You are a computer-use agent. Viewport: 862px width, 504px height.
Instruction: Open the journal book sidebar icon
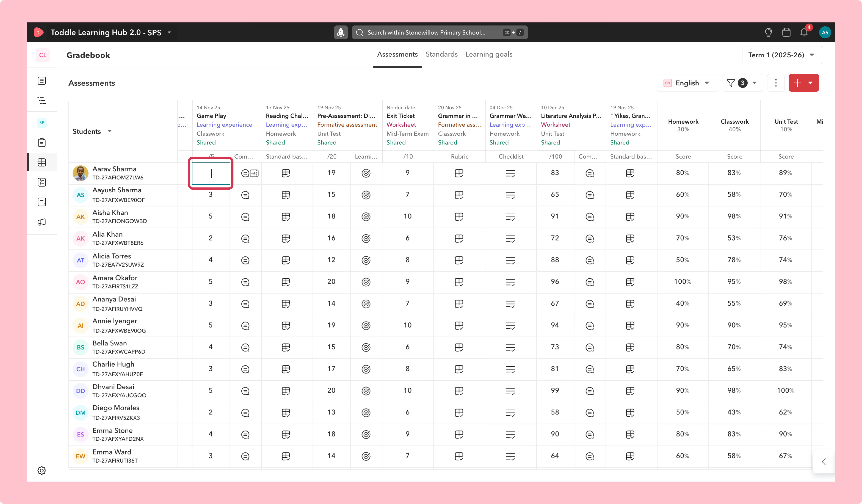(x=42, y=202)
